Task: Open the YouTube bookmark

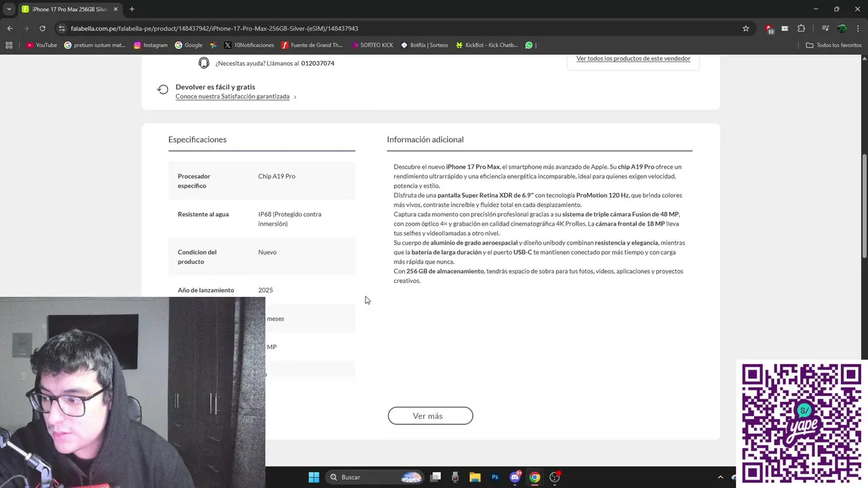Action: 41,45
